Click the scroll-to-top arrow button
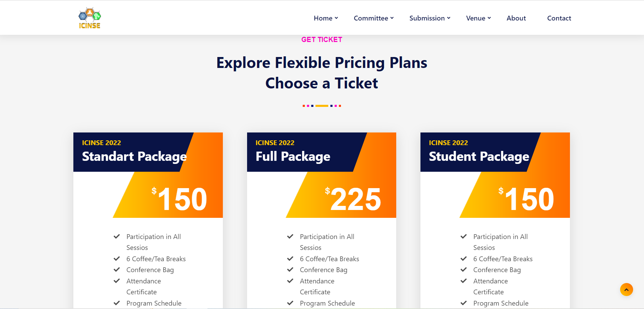 coord(626,290)
